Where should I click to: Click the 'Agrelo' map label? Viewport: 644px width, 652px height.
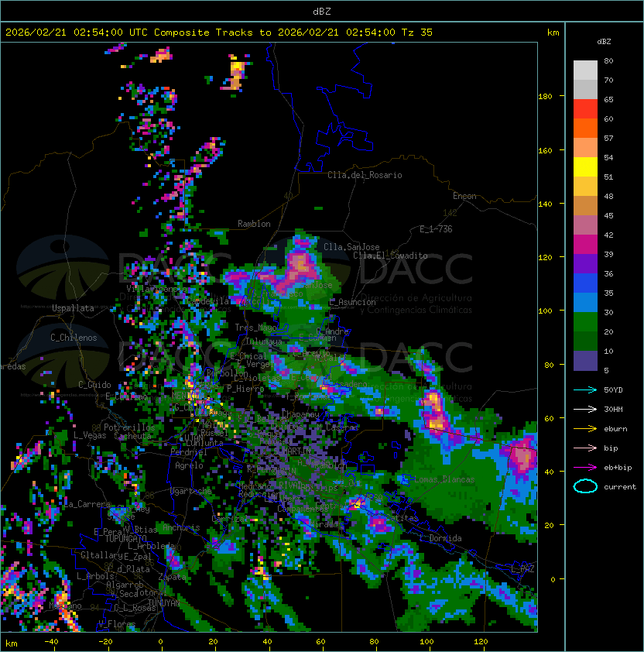(x=189, y=465)
